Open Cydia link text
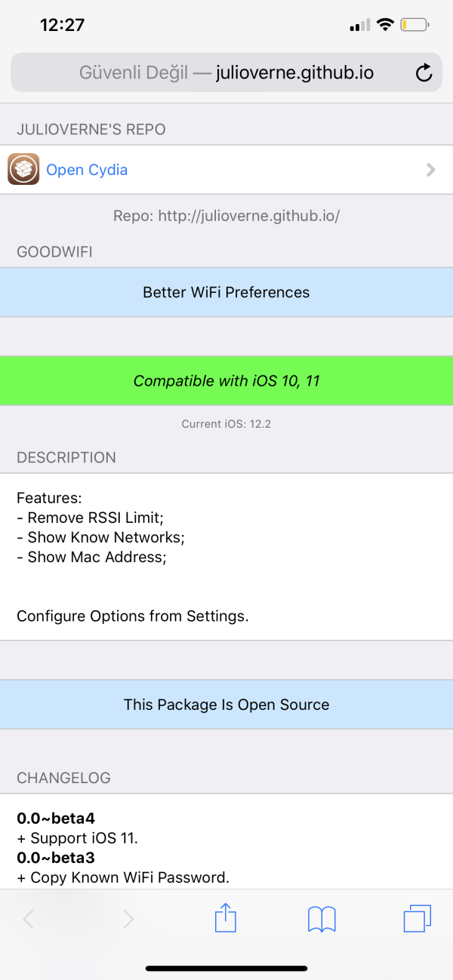 pos(87,170)
